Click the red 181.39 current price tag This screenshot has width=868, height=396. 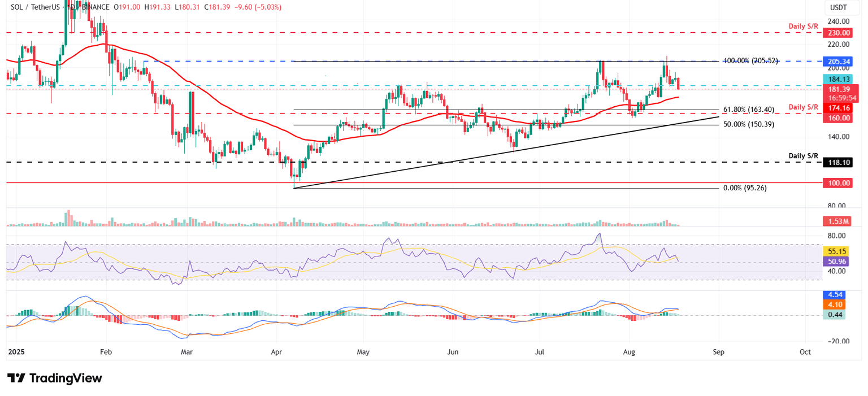[x=838, y=90]
